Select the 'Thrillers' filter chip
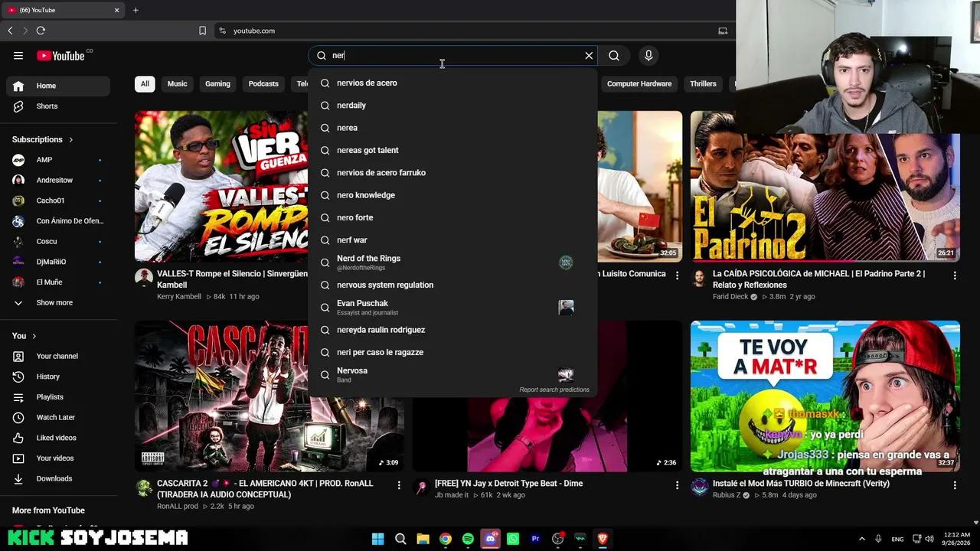This screenshot has height=551, width=980. 703,83
